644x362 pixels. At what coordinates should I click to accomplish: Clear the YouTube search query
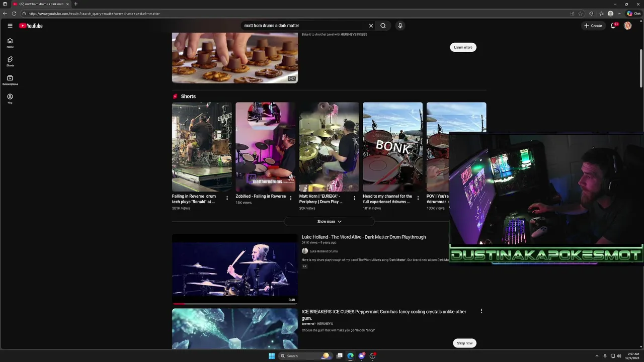pyautogui.click(x=371, y=26)
